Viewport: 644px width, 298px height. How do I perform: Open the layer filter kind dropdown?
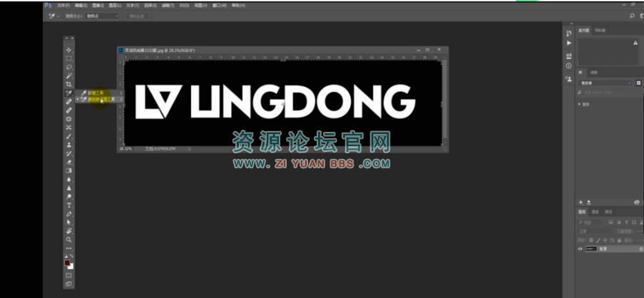(x=591, y=222)
